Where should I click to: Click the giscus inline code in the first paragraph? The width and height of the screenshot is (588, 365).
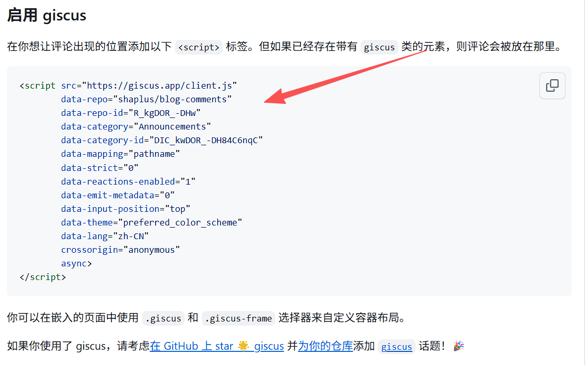pos(379,47)
